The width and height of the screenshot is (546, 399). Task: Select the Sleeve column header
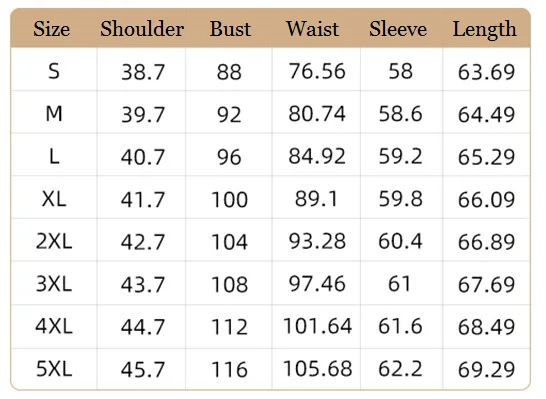[398, 29]
